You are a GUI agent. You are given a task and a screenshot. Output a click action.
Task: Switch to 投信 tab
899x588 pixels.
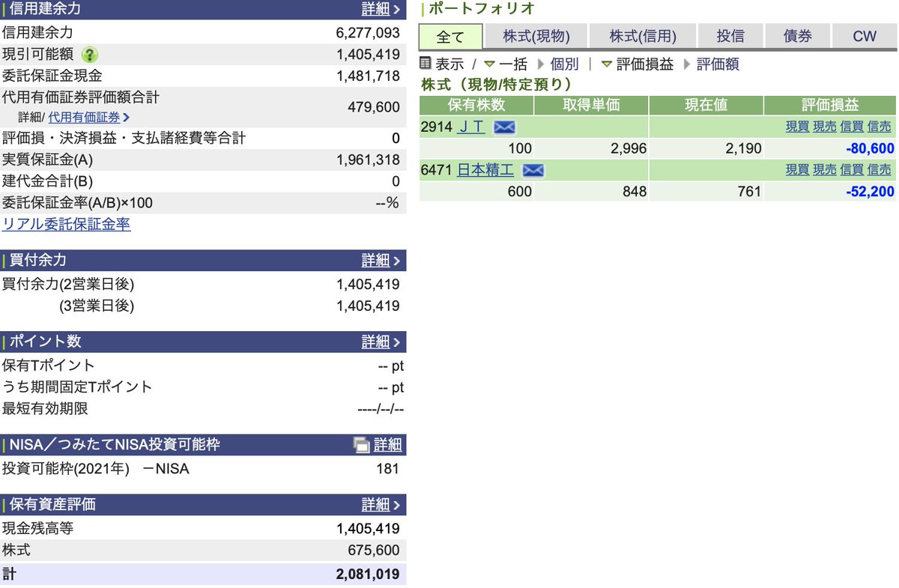click(x=730, y=37)
